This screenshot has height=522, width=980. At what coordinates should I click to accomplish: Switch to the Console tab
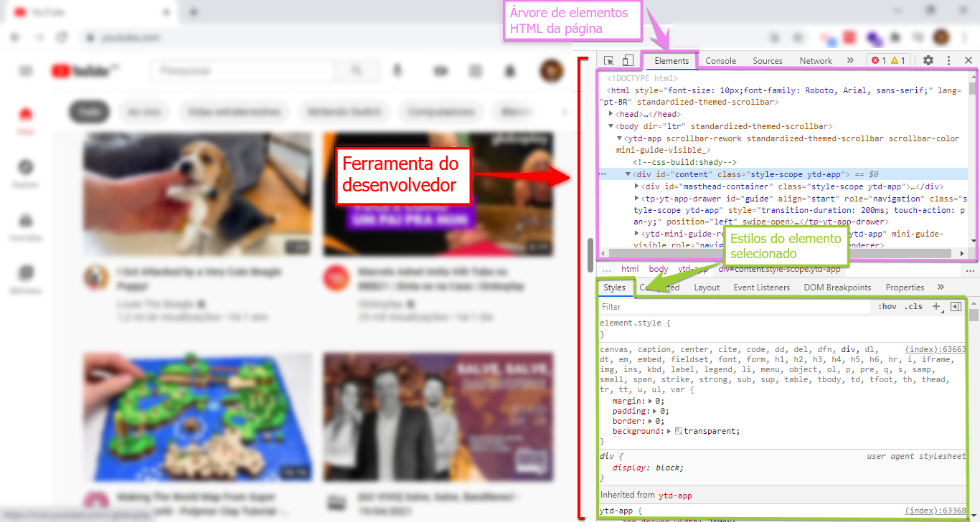pyautogui.click(x=720, y=60)
